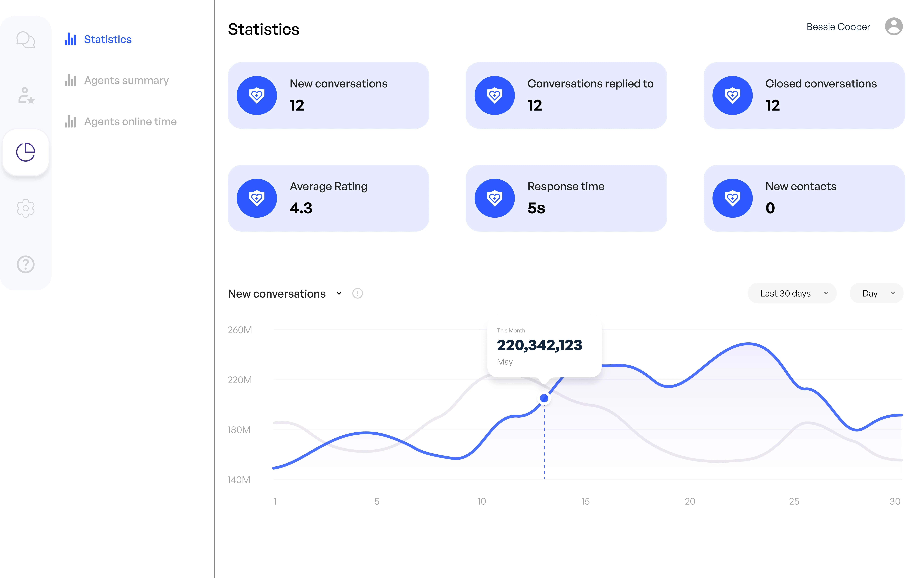Open the Response time stat card
Image resolution: width=924 pixels, height=578 pixels.
[x=566, y=198]
